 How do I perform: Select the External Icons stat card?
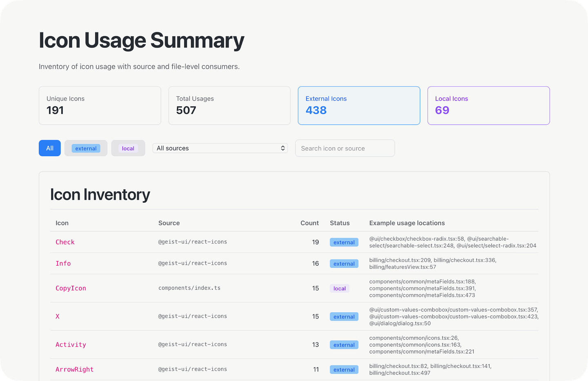pos(359,105)
